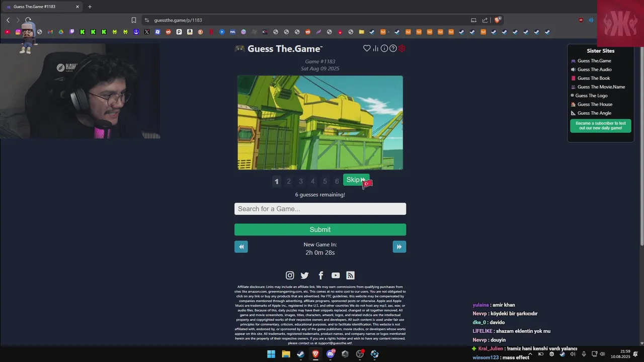This screenshot has height=362, width=644.
Task: Click the green Submit button
Action: [x=320, y=230]
